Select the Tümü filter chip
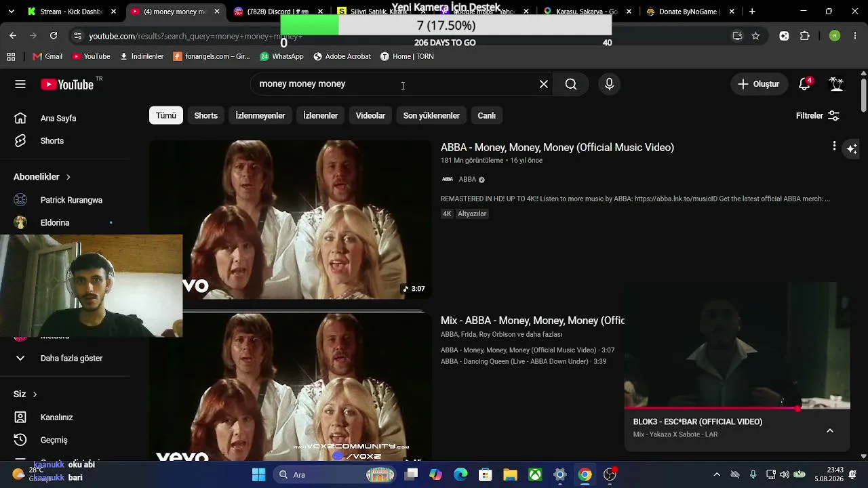 (166, 115)
